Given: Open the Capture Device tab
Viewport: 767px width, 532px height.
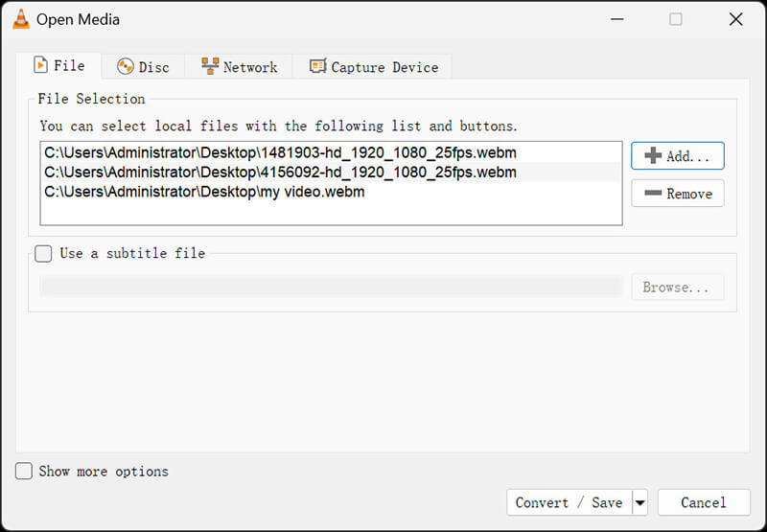Looking at the screenshot, I should (x=373, y=67).
